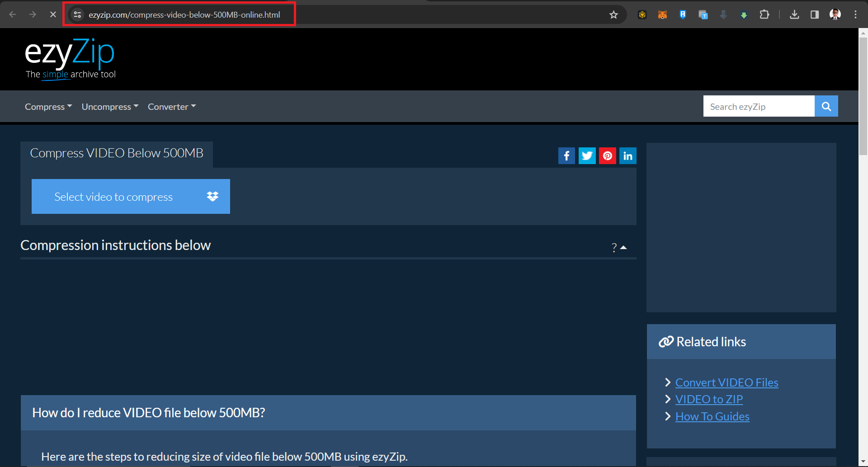
Task: Click the Dropbox icon on the select video button
Action: tap(212, 196)
